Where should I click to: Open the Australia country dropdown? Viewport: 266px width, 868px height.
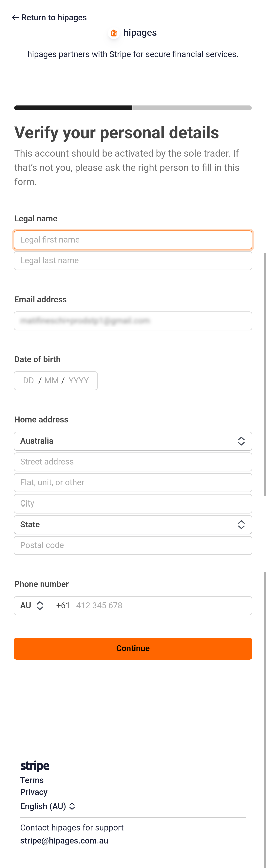point(133,441)
